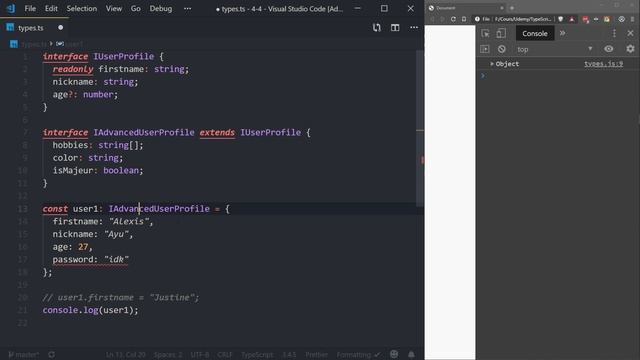The width and height of the screenshot is (640, 360).
Task: Click IAdvancedUserProfile name on line 7
Action: coord(144,132)
